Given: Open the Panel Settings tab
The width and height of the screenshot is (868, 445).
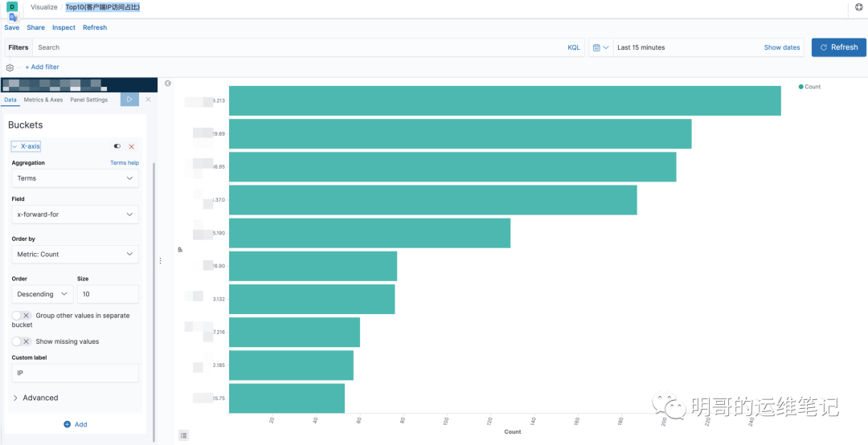Looking at the screenshot, I should point(88,100).
